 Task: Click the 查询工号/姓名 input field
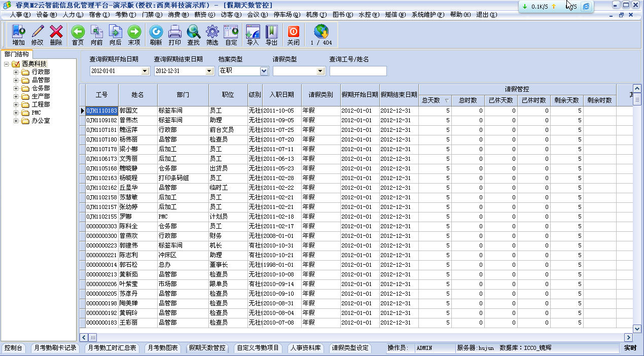357,71
